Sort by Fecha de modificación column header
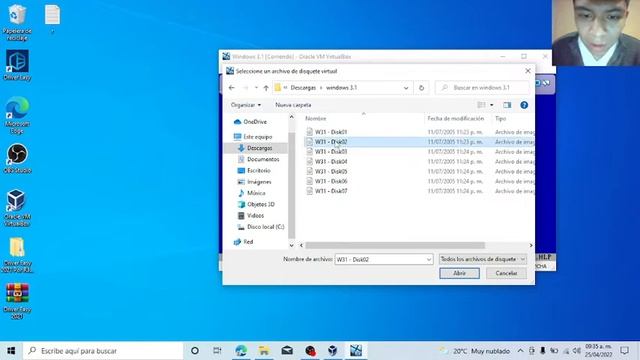This screenshot has width=640, height=360. [x=456, y=118]
